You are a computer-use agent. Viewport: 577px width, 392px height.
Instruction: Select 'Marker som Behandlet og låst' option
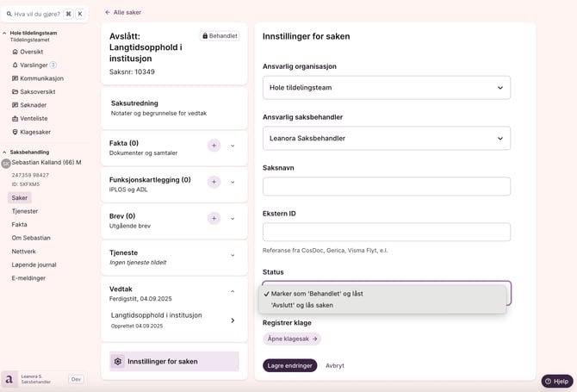click(x=316, y=294)
